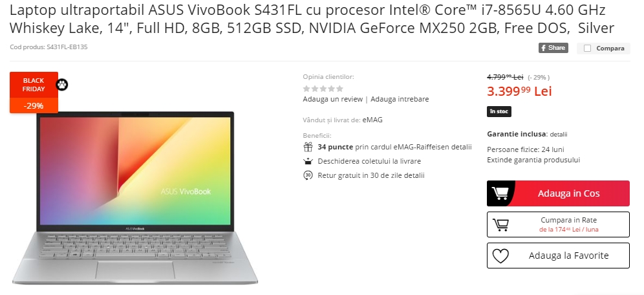The image size is (644, 295).
Task: Click Extinde garantia produsului
Action: click(x=533, y=160)
